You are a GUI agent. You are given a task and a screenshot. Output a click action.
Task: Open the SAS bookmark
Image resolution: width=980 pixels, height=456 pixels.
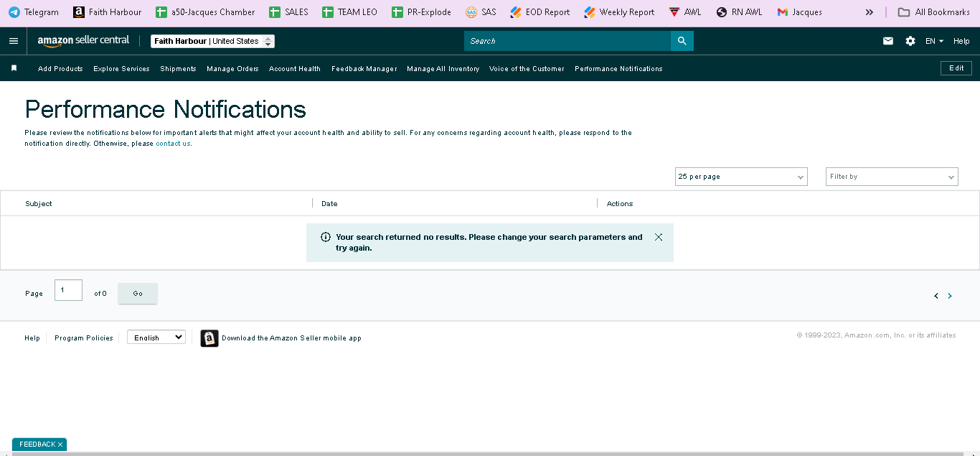[x=481, y=12]
